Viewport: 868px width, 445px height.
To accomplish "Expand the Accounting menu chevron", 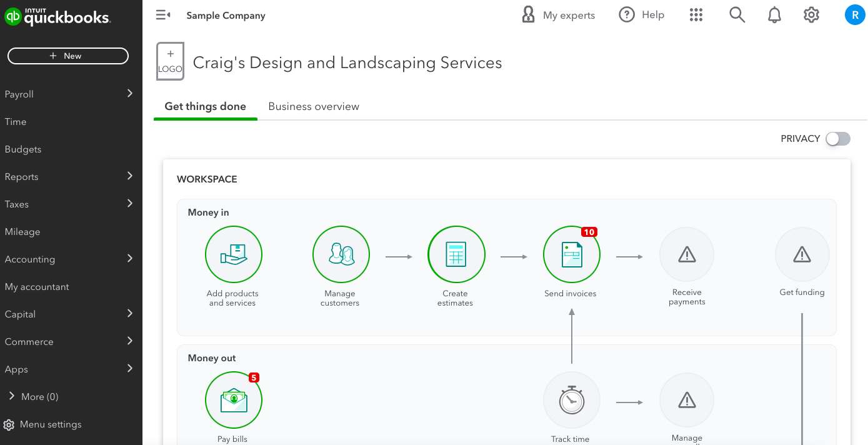I will point(130,258).
